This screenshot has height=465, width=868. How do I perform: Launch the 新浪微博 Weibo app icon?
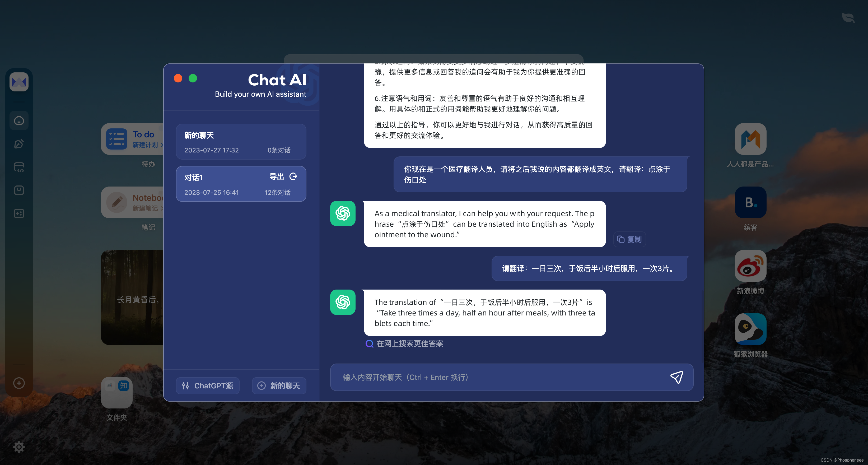coord(750,266)
